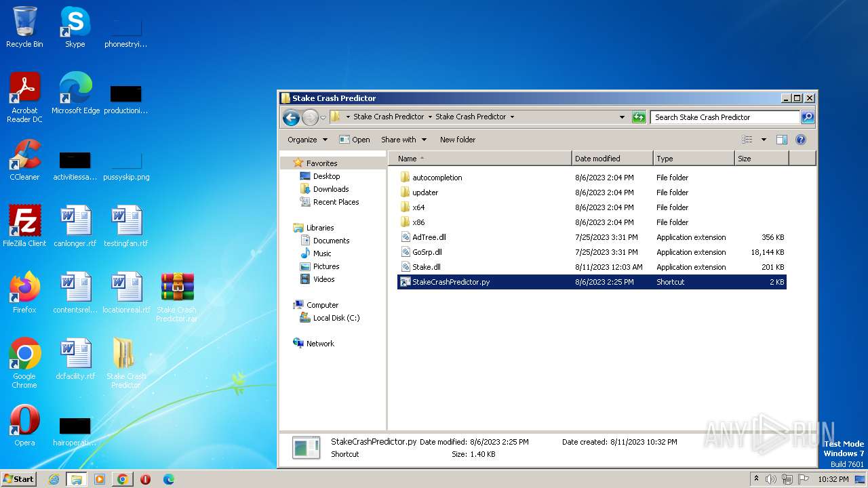The width and height of the screenshot is (868, 488).
Task: Launch Skype from the desktop
Action: 75,27
